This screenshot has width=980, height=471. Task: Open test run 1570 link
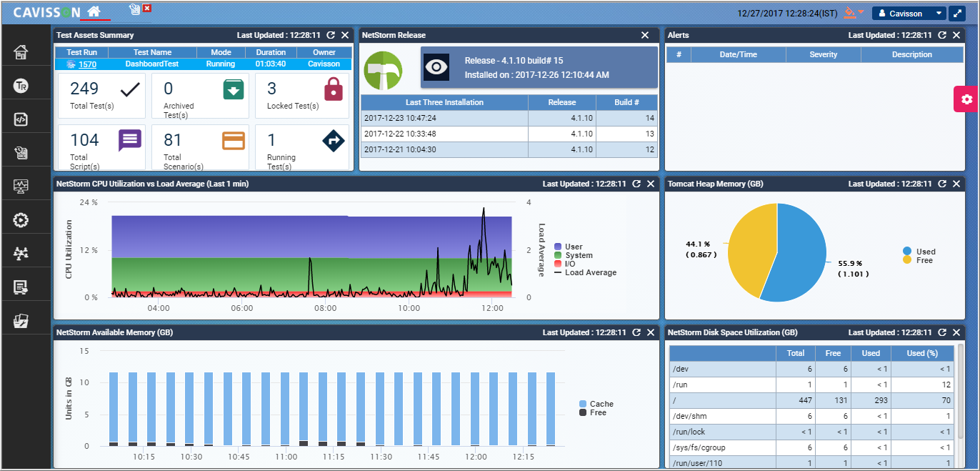tap(87, 64)
